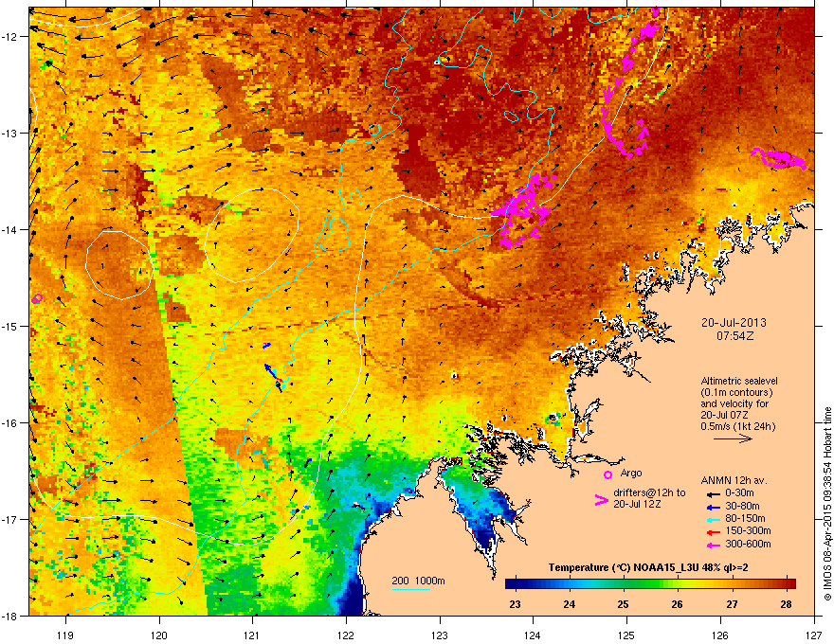
Task: Click the 'Altimetric sealevel' legend text
Action: coord(739,381)
